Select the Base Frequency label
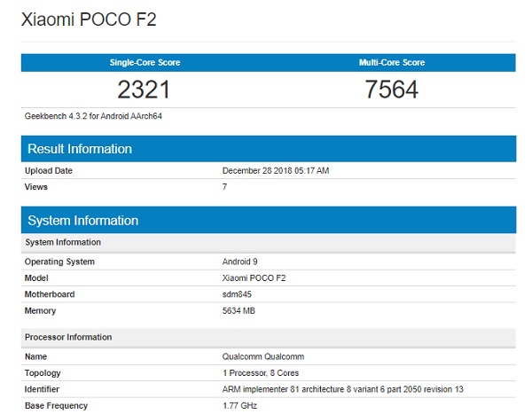532x414 pixels. click(57, 405)
